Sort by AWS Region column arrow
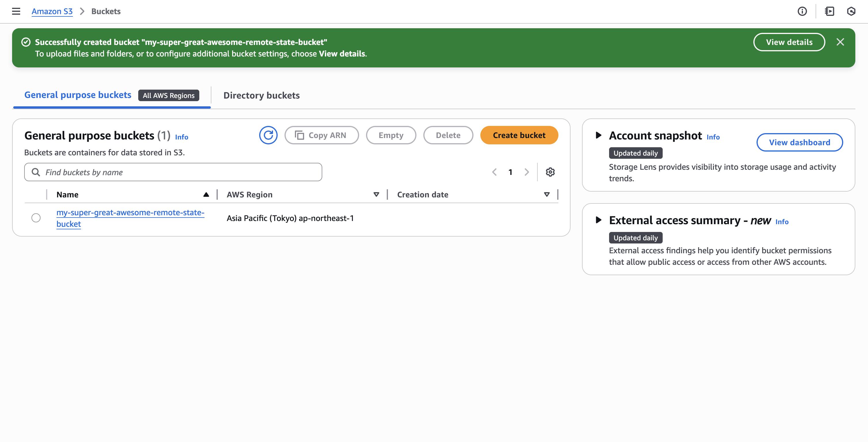 click(376, 194)
